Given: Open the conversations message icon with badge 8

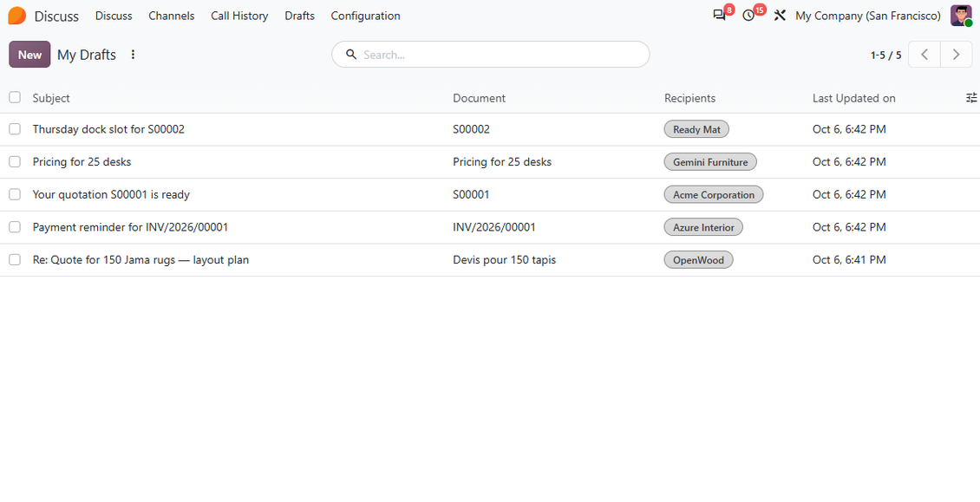Looking at the screenshot, I should [x=719, y=16].
